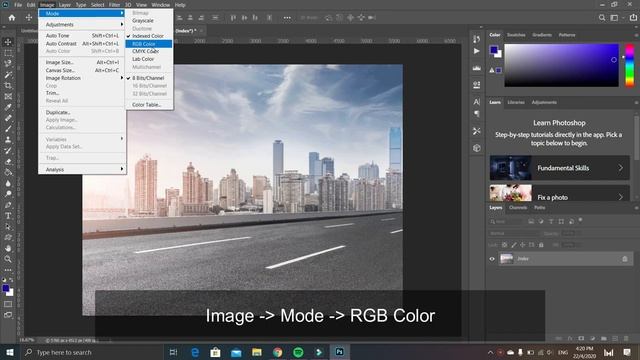Toggle layer filtering switch on or off

(580, 220)
